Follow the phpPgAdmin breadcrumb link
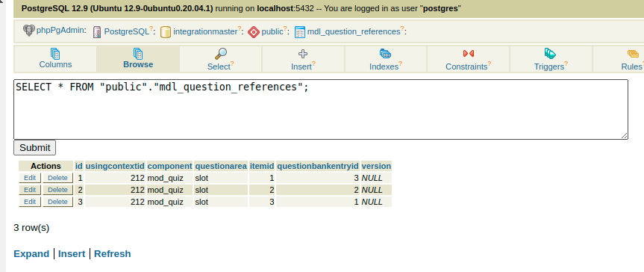 (60, 30)
